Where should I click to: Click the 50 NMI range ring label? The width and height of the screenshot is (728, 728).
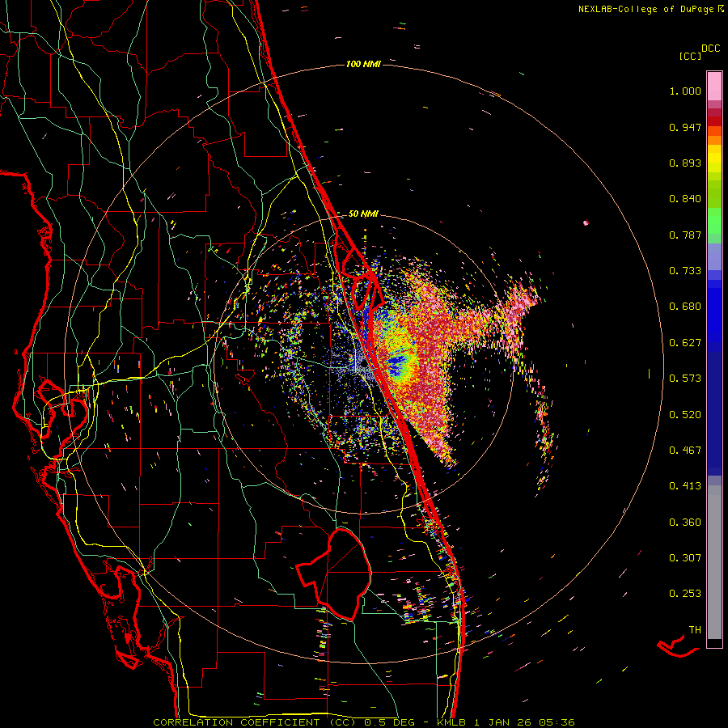(x=363, y=214)
